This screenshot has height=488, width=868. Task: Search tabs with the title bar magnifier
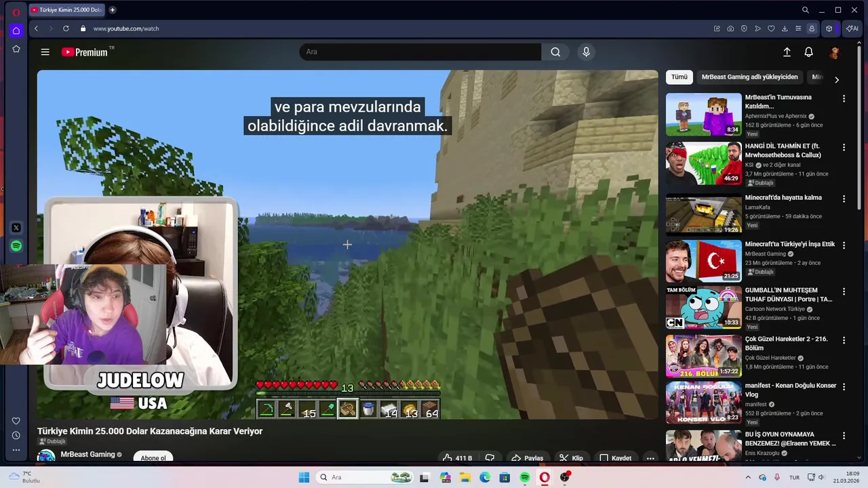coord(805,10)
